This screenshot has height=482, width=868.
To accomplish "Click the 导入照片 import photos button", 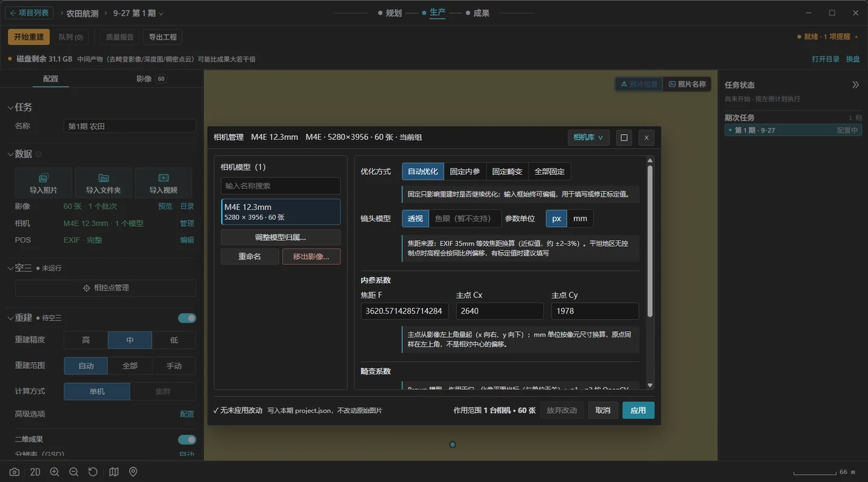I will (43, 183).
